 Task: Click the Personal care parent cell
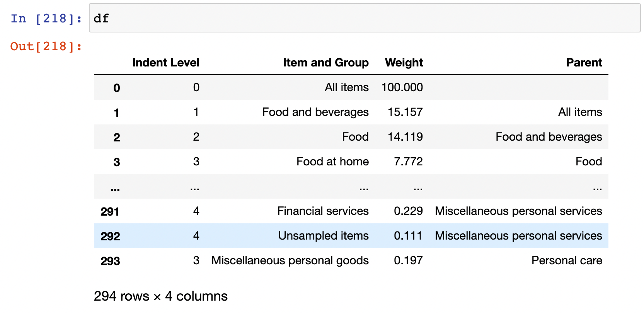(x=567, y=260)
